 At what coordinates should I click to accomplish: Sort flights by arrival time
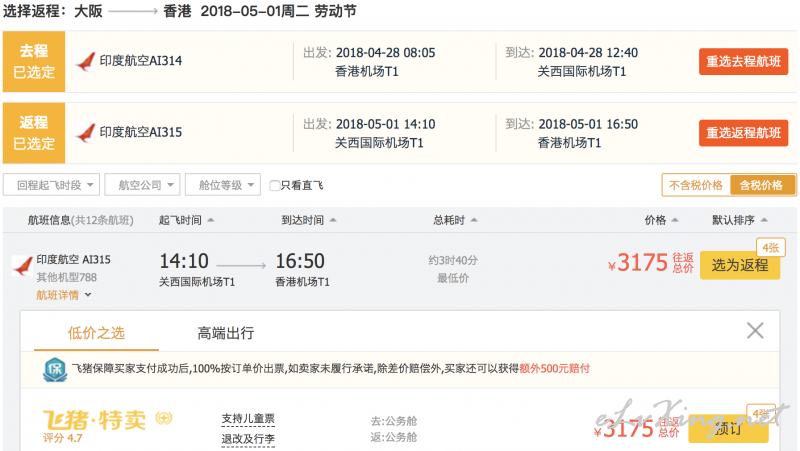[x=309, y=220]
